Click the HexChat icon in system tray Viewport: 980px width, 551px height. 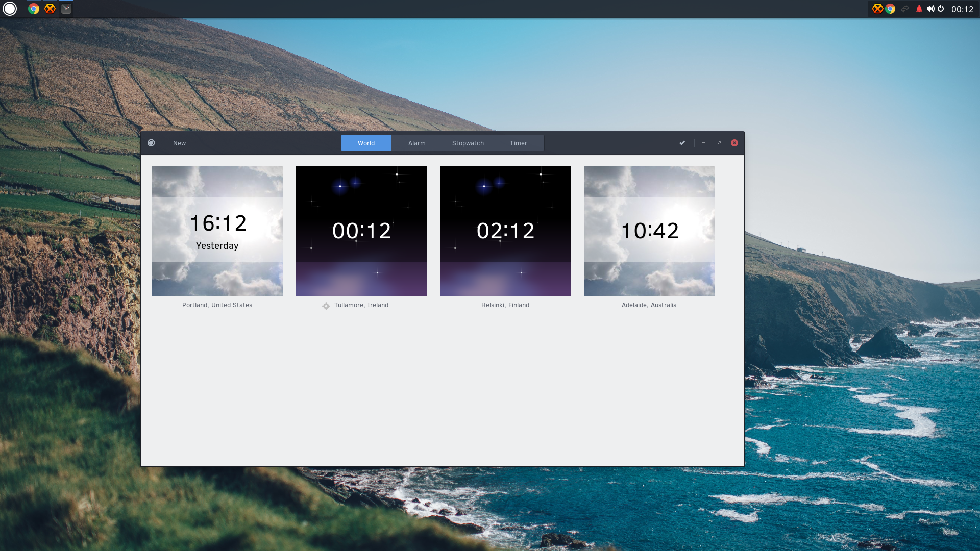877,9
